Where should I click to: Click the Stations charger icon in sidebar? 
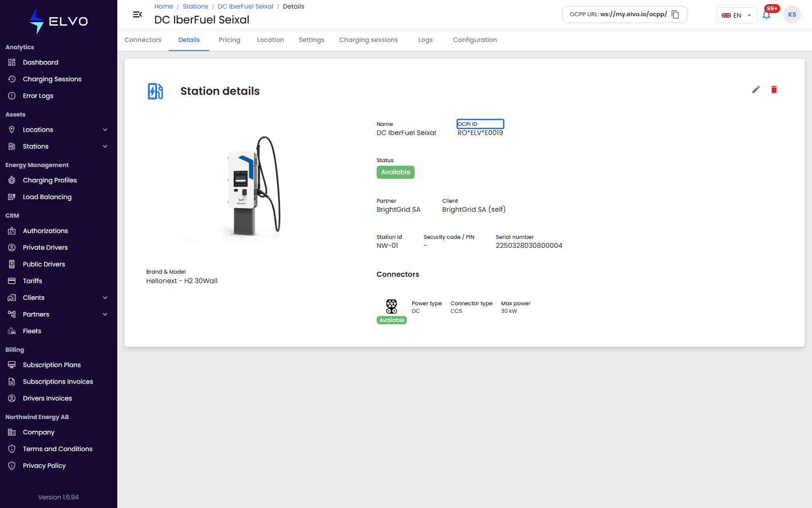click(x=12, y=146)
